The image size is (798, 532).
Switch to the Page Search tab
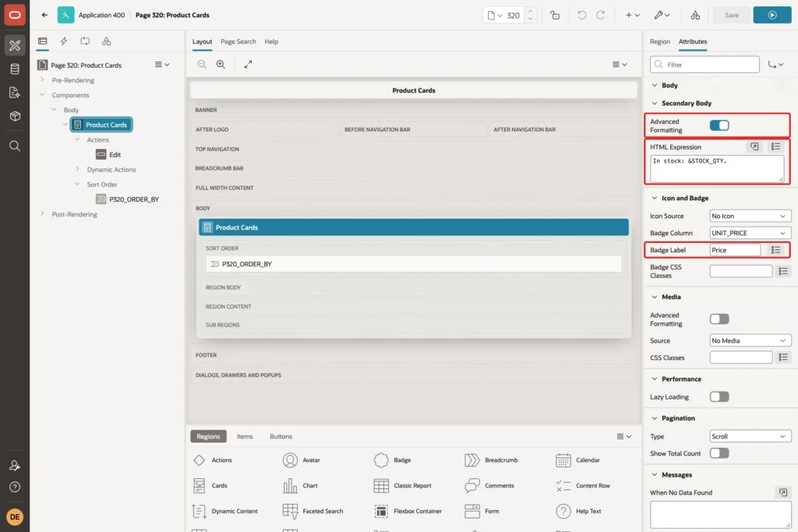238,42
